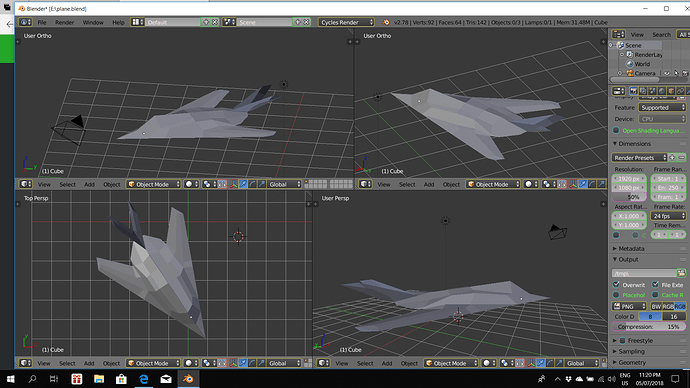The height and width of the screenshot is (388, 690).
Task: Open Microsoft Store from the taskbar
Action: [x=121, y=379]
